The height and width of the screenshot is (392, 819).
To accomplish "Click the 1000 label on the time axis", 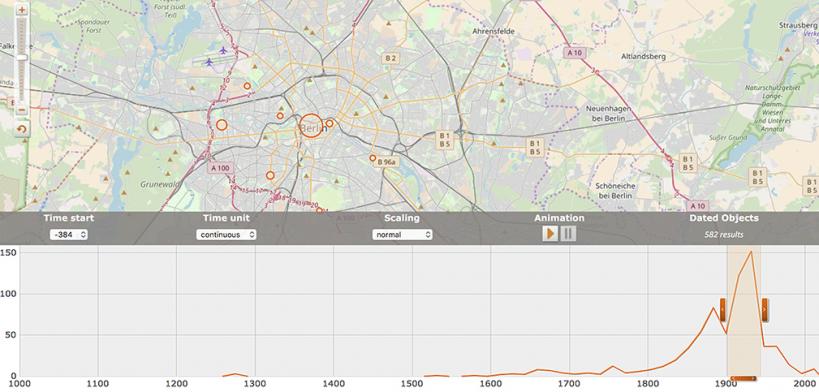I will click(x=19, y=384).
